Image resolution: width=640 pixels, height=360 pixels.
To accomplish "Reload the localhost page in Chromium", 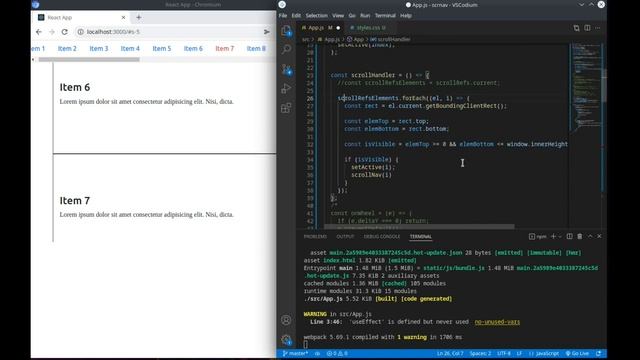I will pos(64,32).
